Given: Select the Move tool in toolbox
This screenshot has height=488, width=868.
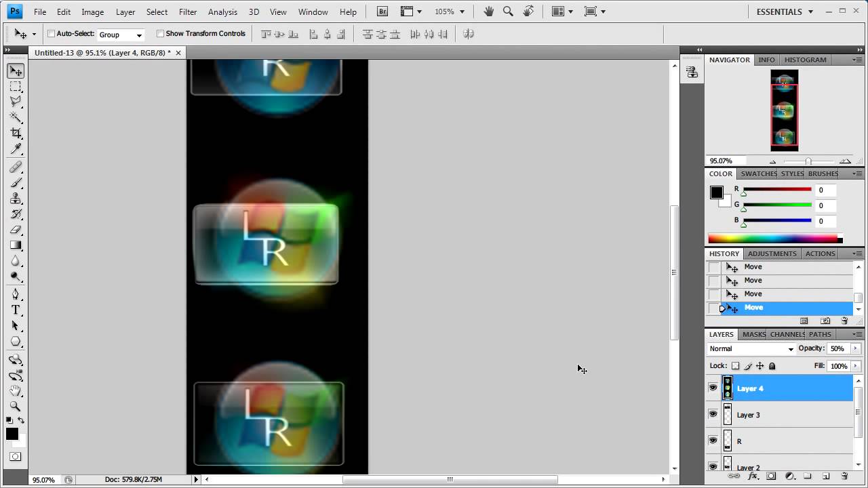Looking at the screenshot, I should pyautogui.click(x=16, y=71).
